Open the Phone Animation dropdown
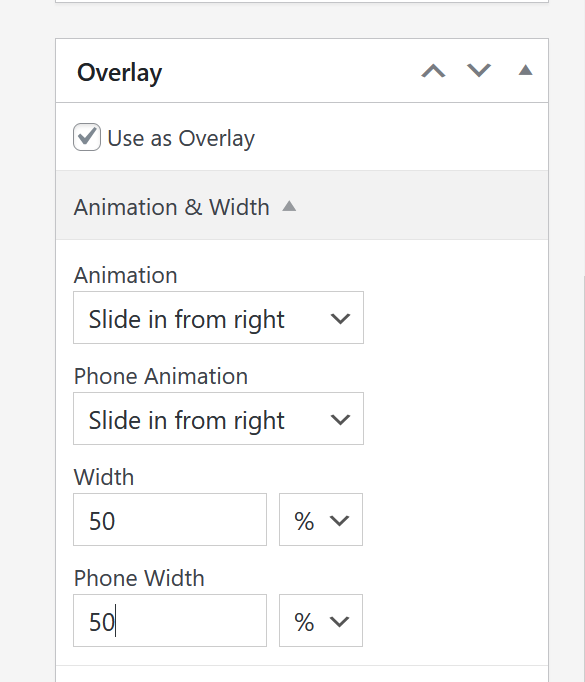The width and height of the screenshot is (585, 682). 218,419
